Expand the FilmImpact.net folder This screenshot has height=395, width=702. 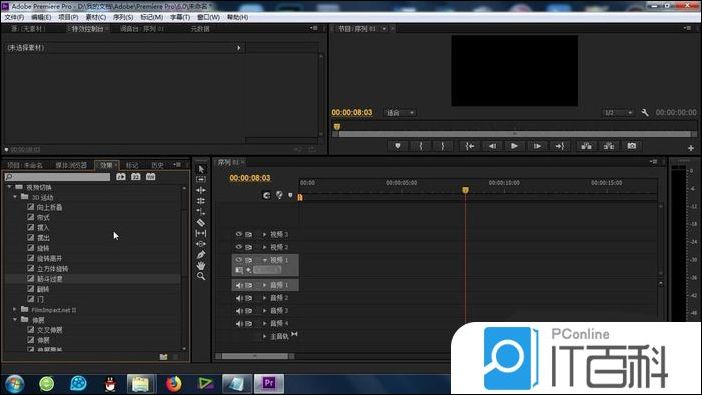15,309
